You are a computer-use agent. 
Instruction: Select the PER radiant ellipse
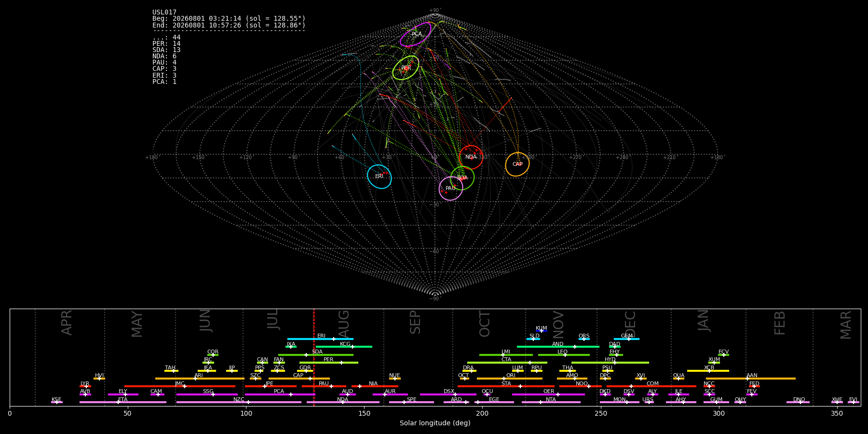click(x=406, y=68)
